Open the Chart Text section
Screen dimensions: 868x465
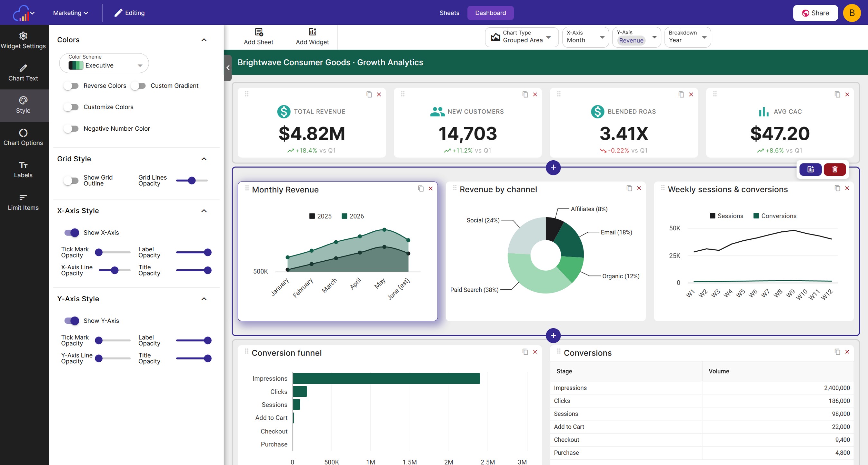[x=23, y=73]
